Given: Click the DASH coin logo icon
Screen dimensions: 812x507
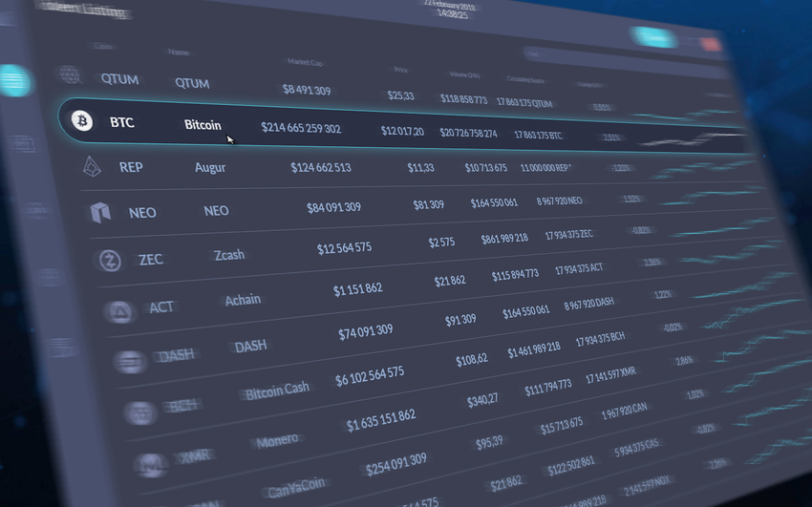Looking at the screenshot, I should pos(130,362).
